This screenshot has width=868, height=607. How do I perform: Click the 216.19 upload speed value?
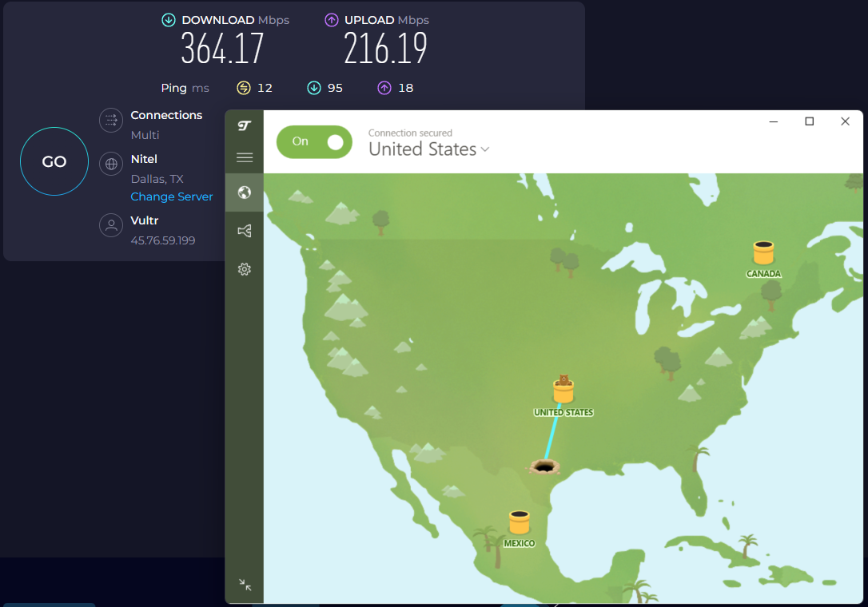click(385, 49)
